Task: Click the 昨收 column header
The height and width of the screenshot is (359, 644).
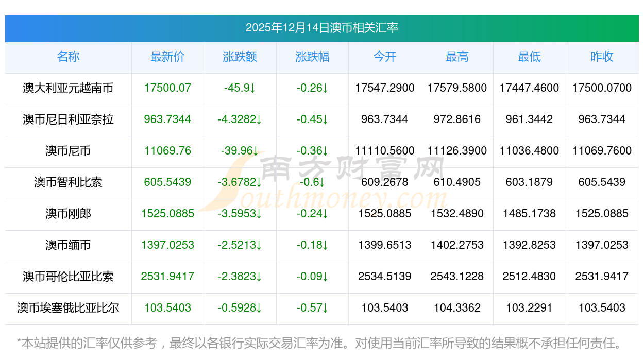Action: coord(602,57)
